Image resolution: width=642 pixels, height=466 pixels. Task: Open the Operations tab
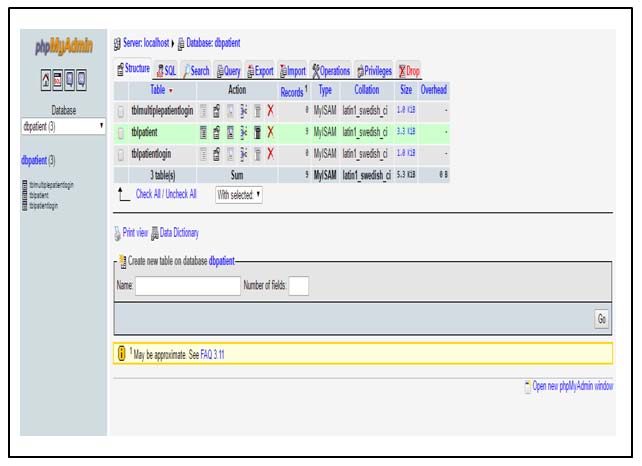(331, 71)
